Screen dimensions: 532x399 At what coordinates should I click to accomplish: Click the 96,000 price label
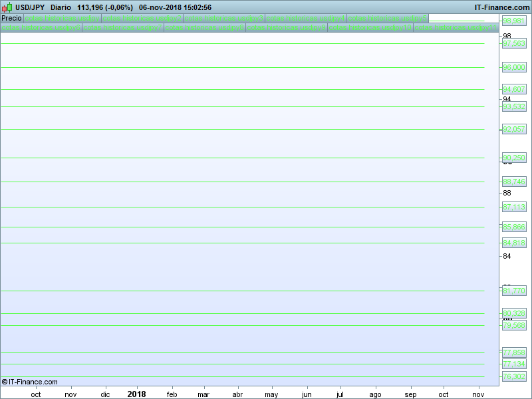pos(514,67)
